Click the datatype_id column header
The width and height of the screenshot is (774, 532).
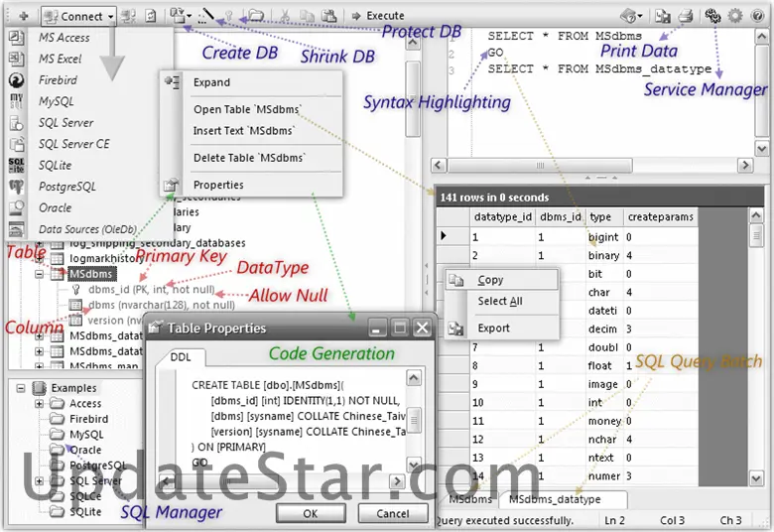click(x=502, y=216)
